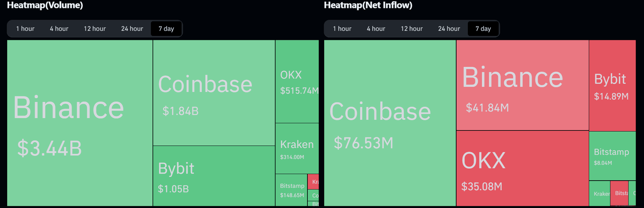The width and height of the screenshot is (644, 208).
Task: Click the OKX $515.74M volume tile
Action: (x=297, y=81)
